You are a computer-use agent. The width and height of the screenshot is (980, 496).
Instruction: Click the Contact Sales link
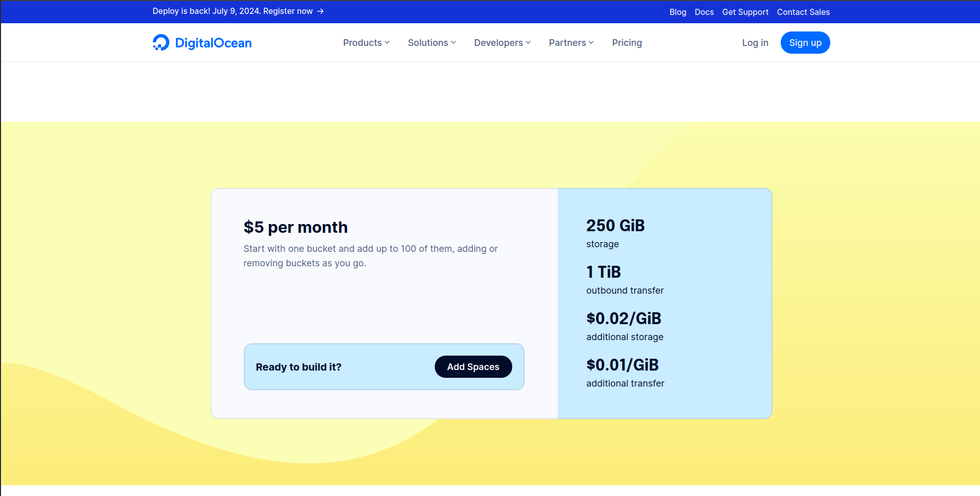[803, 12]
